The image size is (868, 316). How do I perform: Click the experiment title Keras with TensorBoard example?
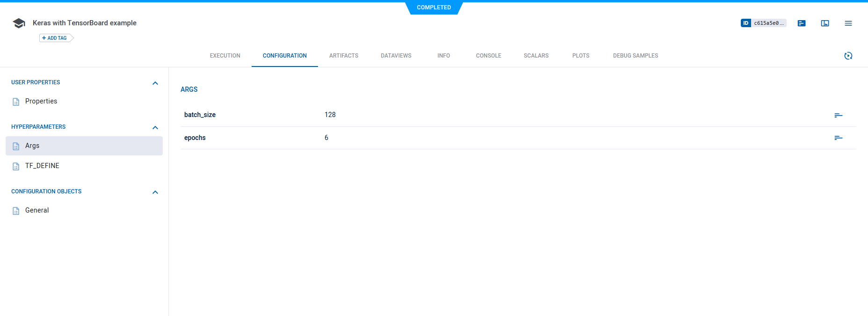click(85, 23)
